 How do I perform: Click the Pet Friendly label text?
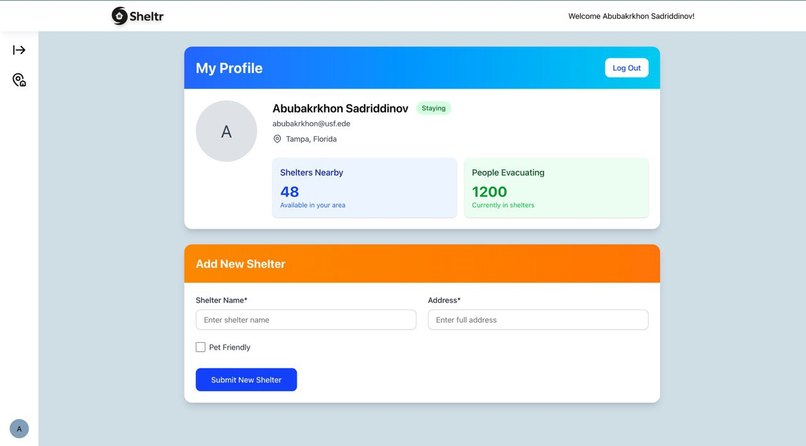point(230,347)
